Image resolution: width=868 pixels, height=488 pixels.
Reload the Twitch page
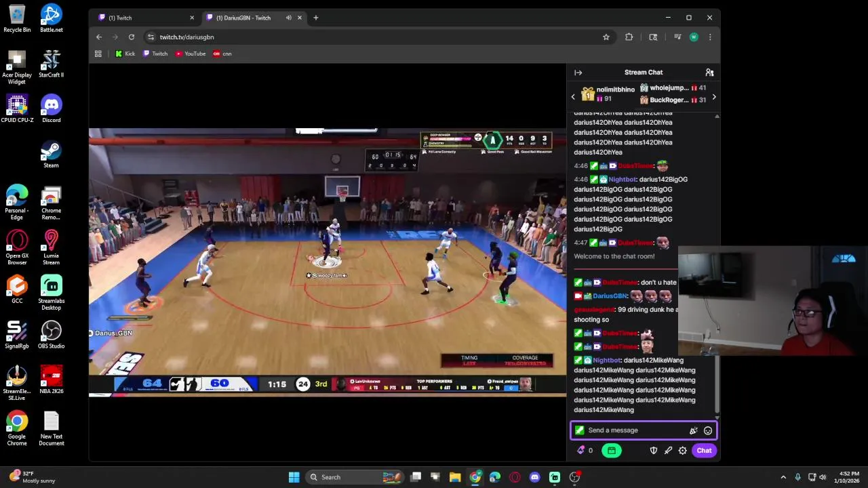tap(132, 37)
